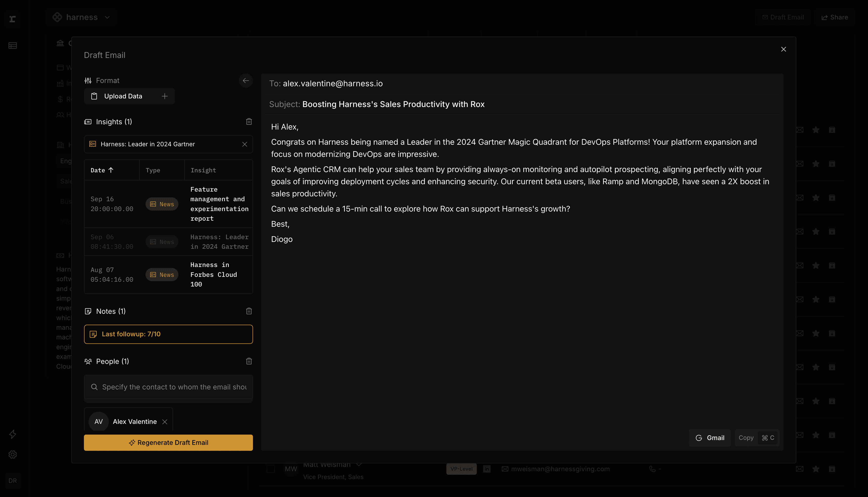
Task: Expand Matt Weisman contact chevron
Action: point(359,465)
